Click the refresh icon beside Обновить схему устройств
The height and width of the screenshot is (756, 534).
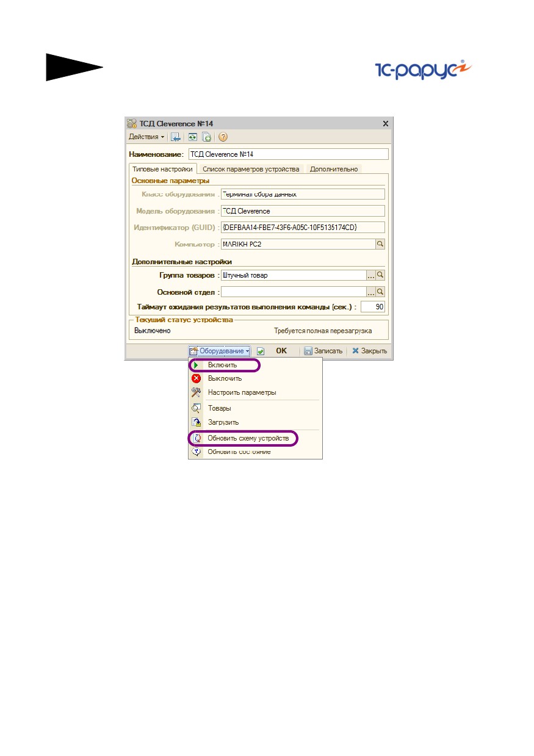click(x=196, y=438)
